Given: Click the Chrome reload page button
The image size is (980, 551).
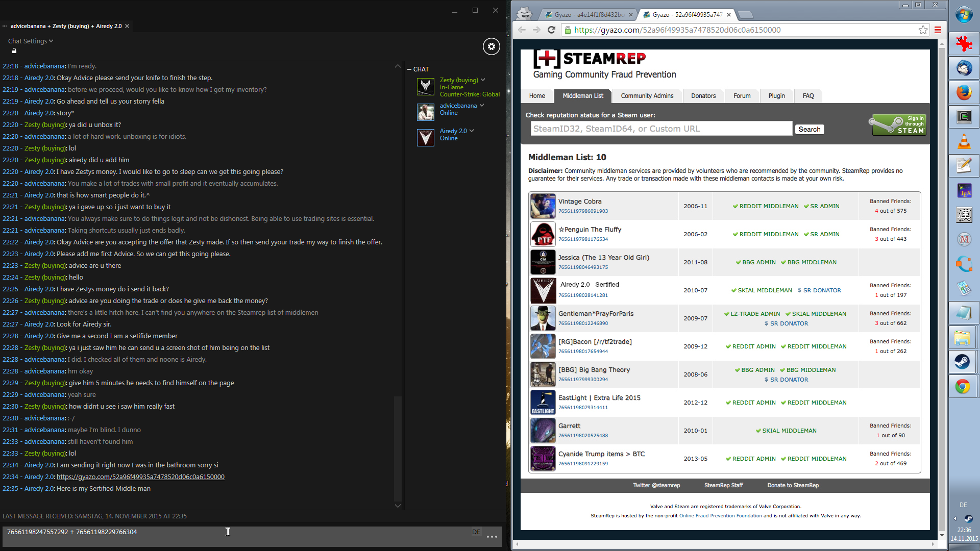Looking at the screenshot, I should pos(551,30).
